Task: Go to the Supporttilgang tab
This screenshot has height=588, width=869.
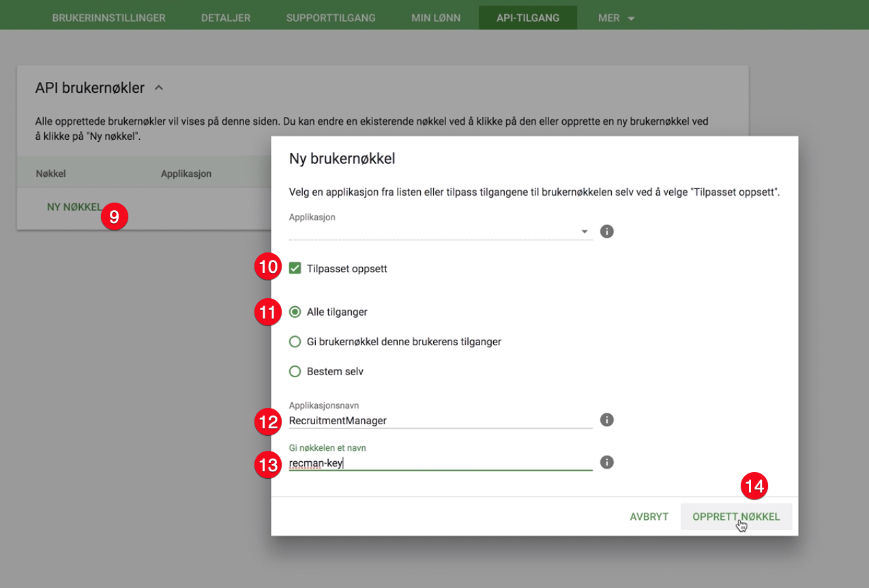Action: point(331,18)
